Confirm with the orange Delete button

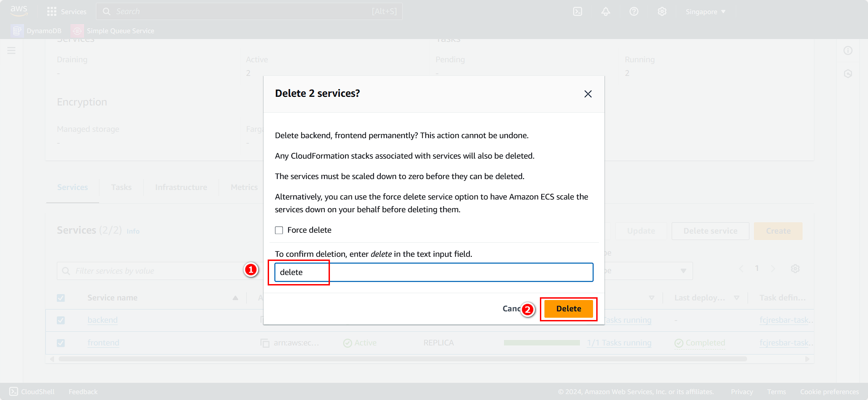pos(569,309)
